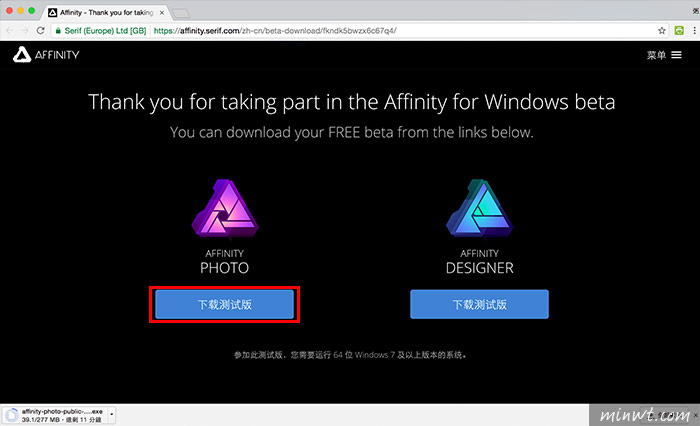Open the affinity-photo-public exe download item
The width and height of the screenshot is (700, 426).
pyautogui.click(x=54, y=415)
